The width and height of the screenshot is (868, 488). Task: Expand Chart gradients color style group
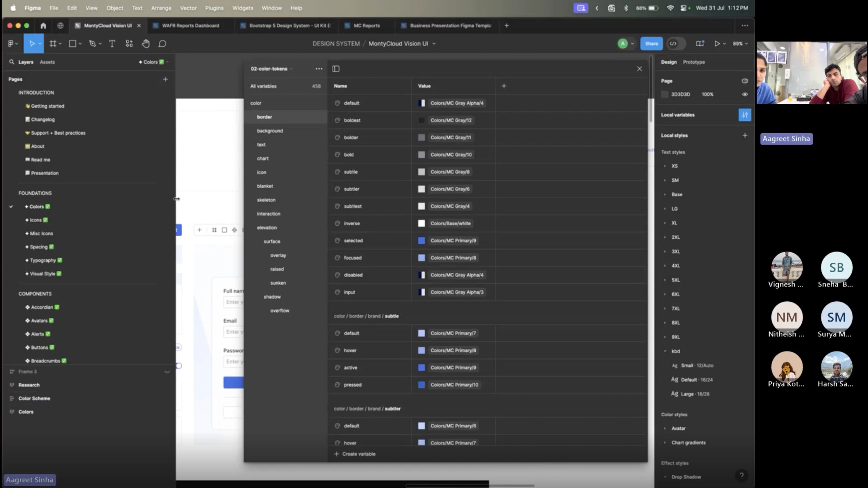click(x=665, y=443)
